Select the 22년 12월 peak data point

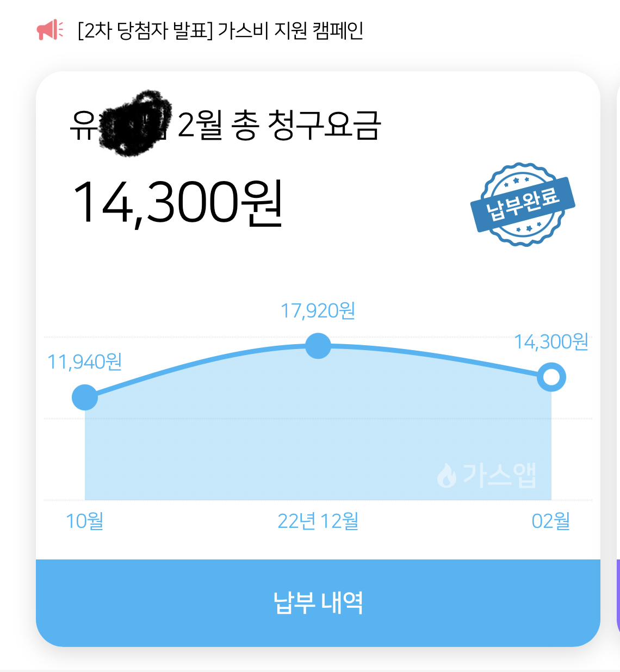pyautogui.click(x=318, y=346)
